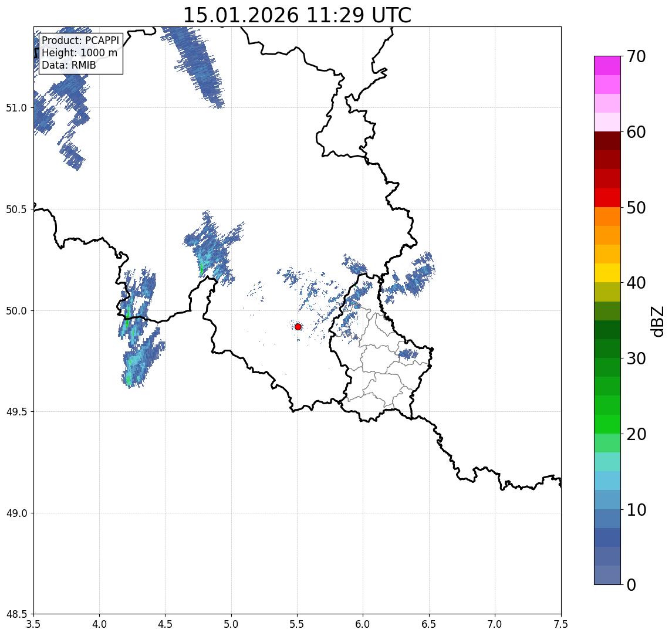672x636 pixels.
Task: Pick the bright red 50 dBZ colorbar swatch
Action: pyautogui.click(x=607, y=198)
